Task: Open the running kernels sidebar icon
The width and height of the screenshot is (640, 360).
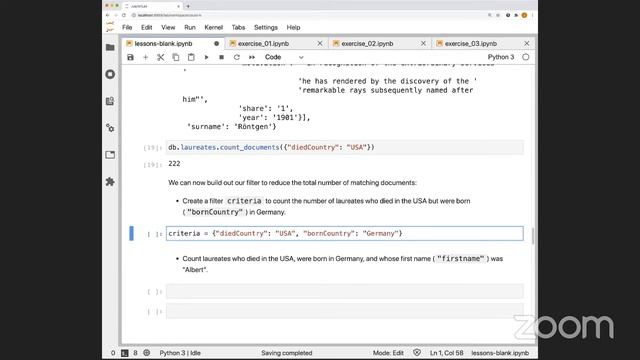Action: (110, 74)
